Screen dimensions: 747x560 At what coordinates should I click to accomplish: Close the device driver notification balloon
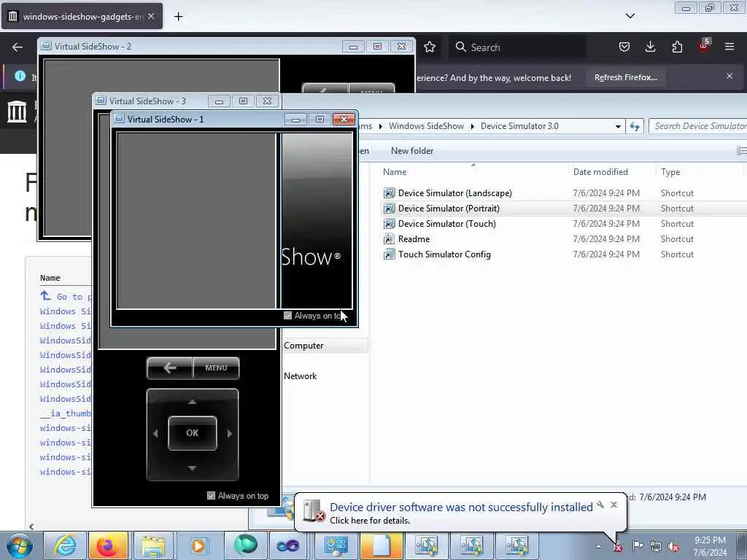click(614, 505)
